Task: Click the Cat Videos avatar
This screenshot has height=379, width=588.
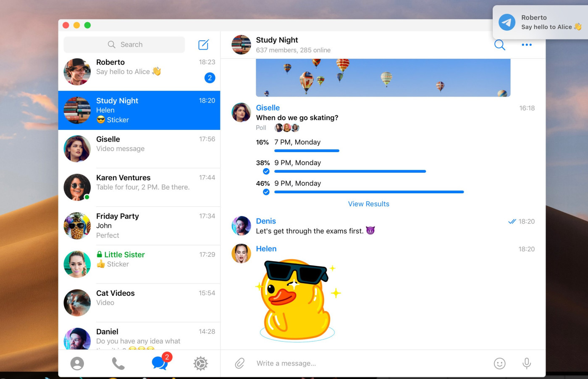Action: tap(77, 303)
